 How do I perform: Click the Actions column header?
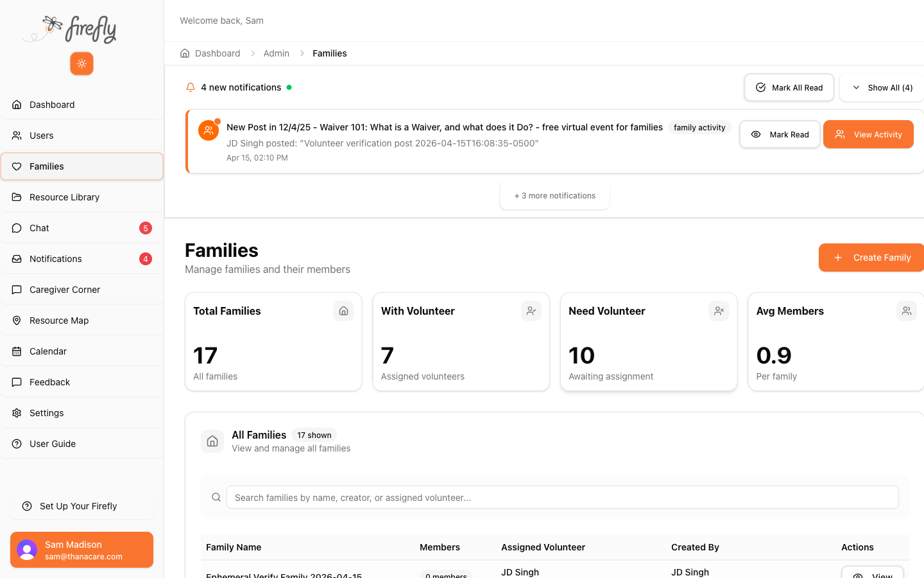[x=857, y=547]
